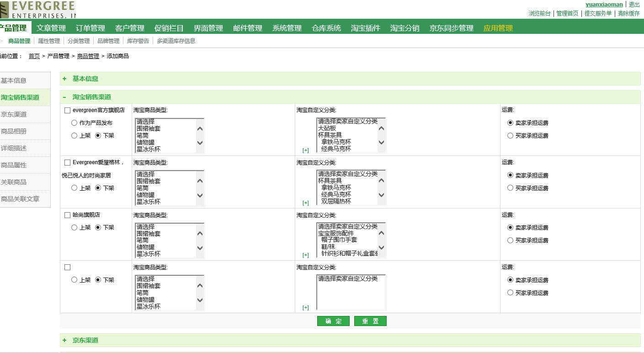Go to 详细描述 in left sidebar
644x353 pixels.
coord(14,148)
